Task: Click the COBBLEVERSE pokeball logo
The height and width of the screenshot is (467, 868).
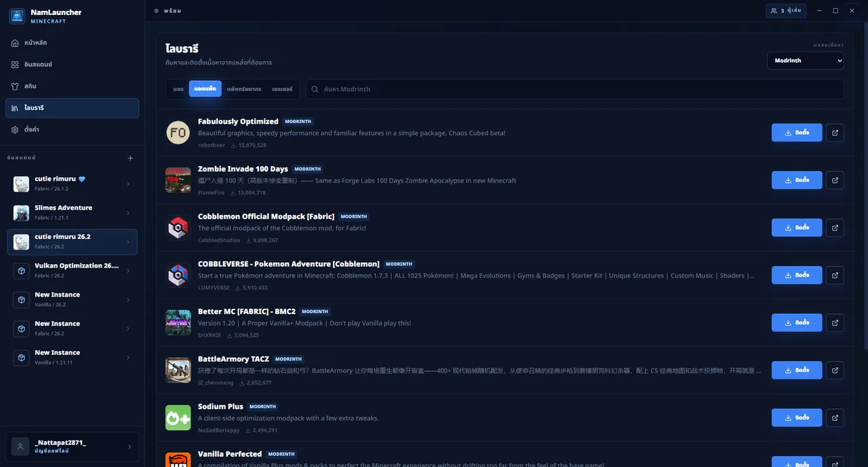Action: pyautogui.click(x=178, y=275)
